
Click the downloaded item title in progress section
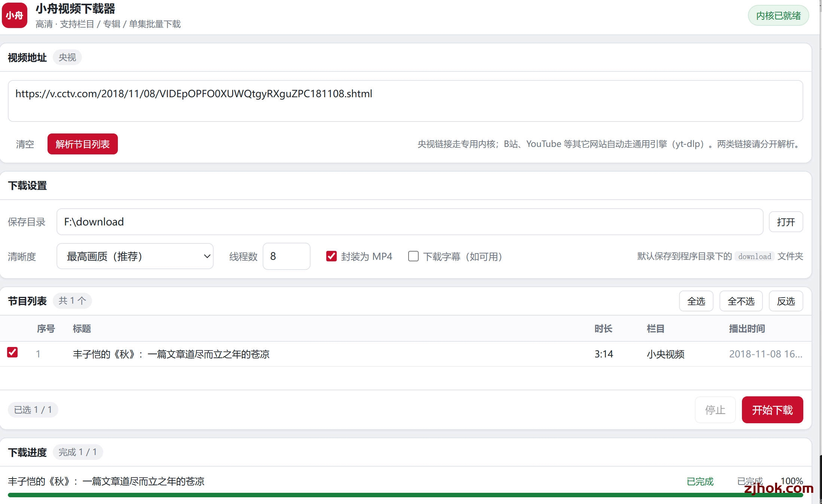(106, 482)
